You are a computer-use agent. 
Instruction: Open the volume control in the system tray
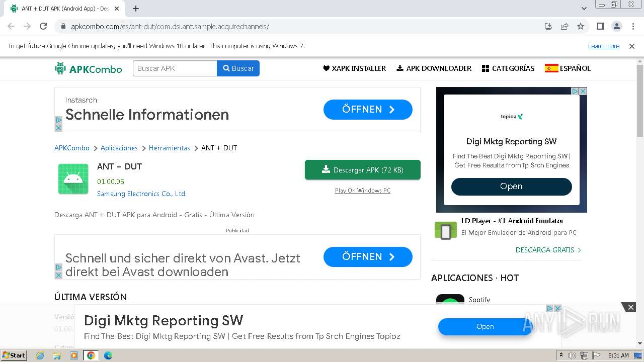572,355
